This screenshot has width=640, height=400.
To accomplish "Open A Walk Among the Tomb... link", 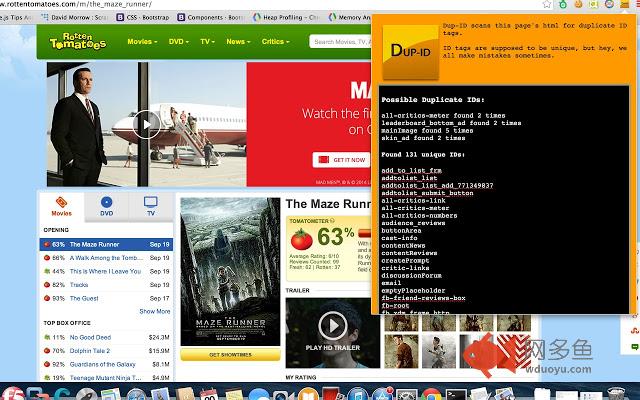I will click(x=106, y=258).
